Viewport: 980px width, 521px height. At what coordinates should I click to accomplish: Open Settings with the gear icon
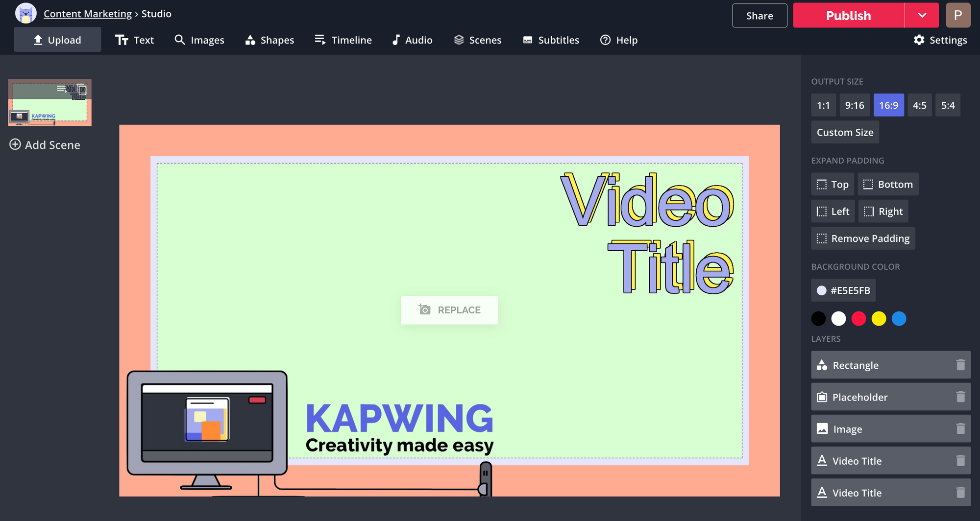(919, 40)
